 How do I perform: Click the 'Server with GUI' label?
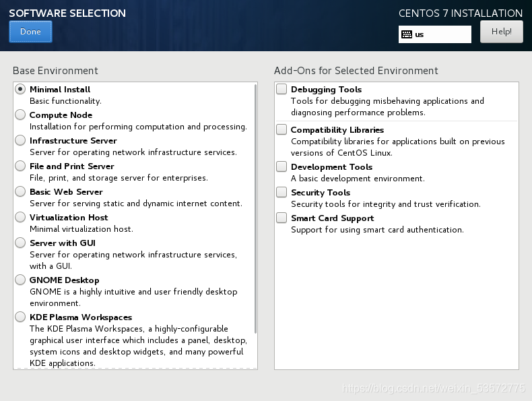(x=63, y=243)
